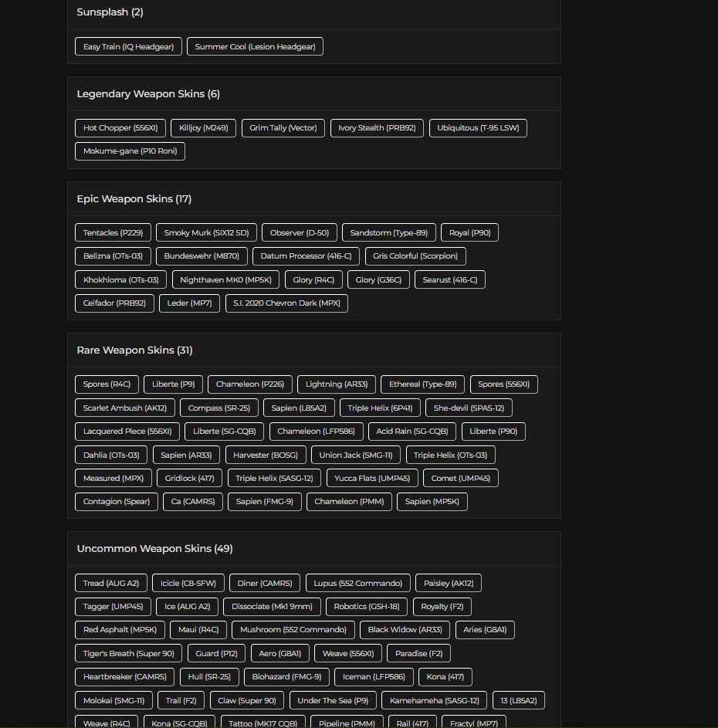Click the Measured (MPX) skin tag
718x728 pixels.
(113, 478)
